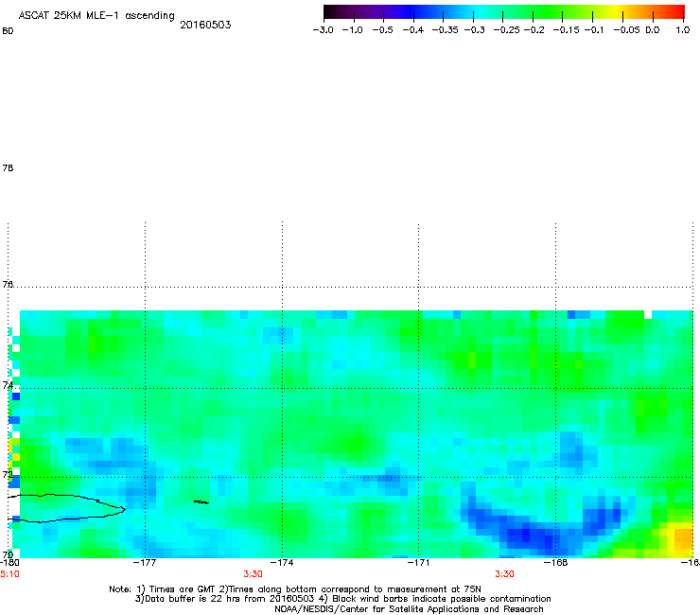Click the 72 latitude axis label

coord(8,474)
